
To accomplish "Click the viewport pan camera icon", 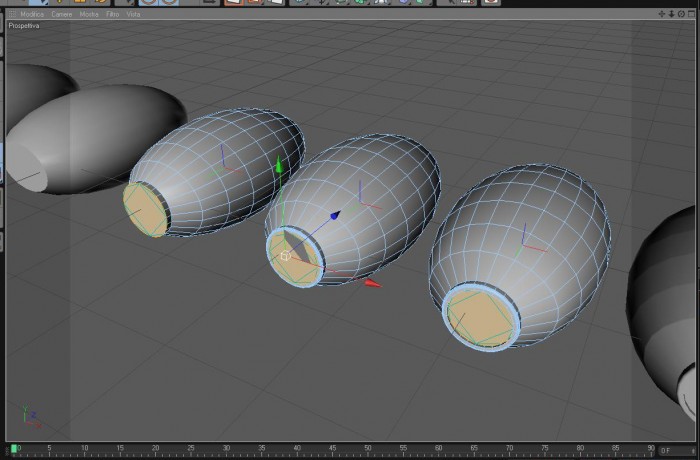I will click(662, 14).
